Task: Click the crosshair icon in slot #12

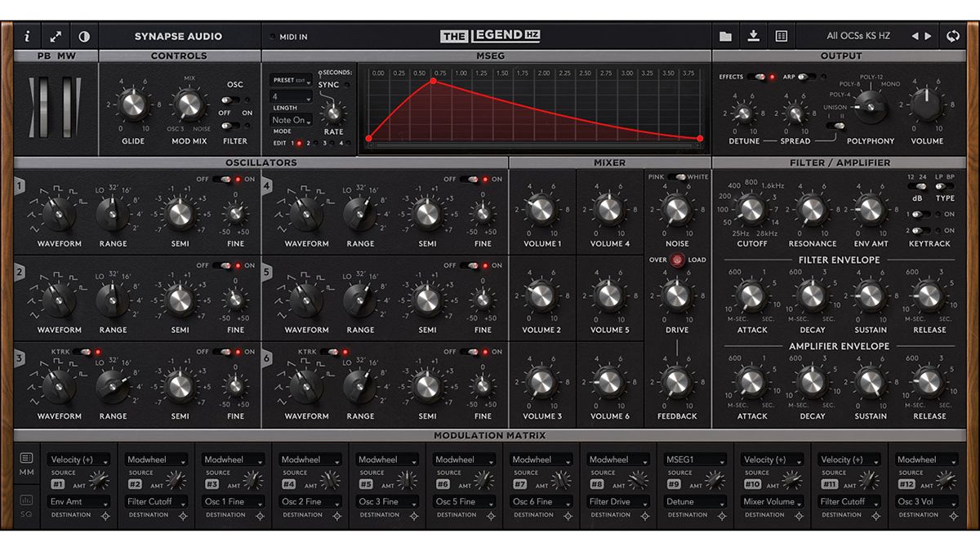Action: click(x=952, y=516)
